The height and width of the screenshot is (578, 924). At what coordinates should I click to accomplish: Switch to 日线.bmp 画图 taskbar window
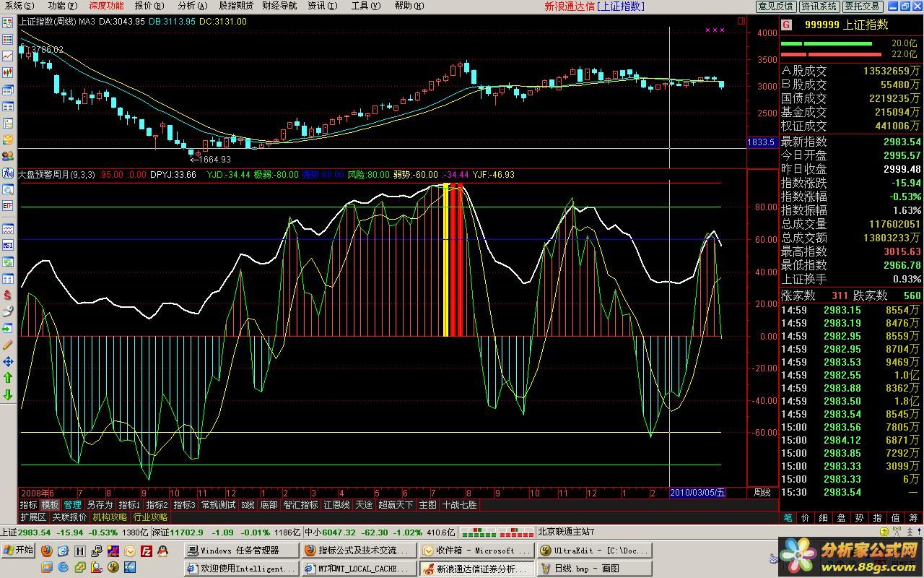click(594, 569)
